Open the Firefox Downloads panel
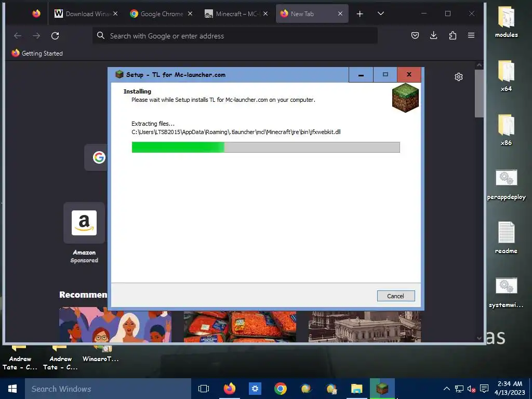The width and height of the screenshot is (532, 399). point(434,35)
